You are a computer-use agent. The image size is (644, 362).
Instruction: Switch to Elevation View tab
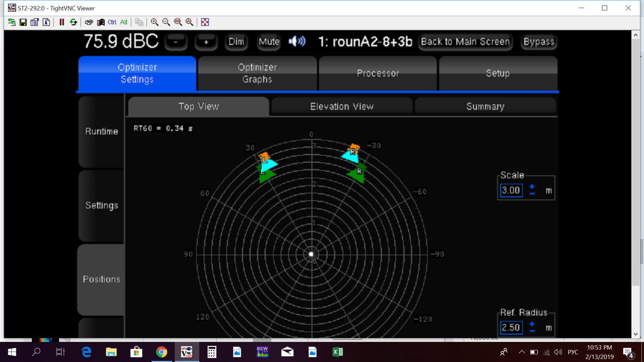(x=342, y=107)
